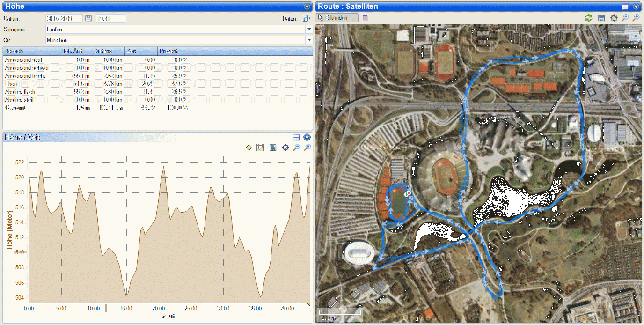Fit the route to map view
The width and height of the screenshot is (644, 325).
pos(614,18)
